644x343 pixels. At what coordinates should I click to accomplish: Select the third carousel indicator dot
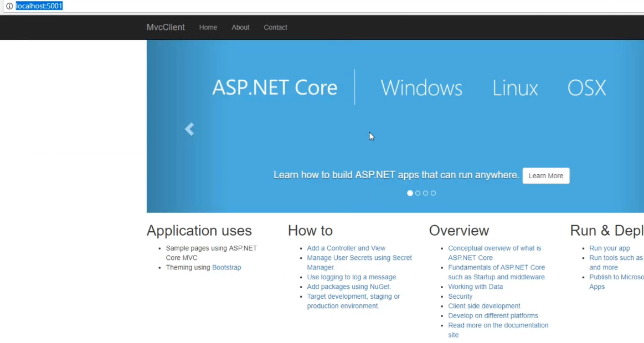(425, 193)
